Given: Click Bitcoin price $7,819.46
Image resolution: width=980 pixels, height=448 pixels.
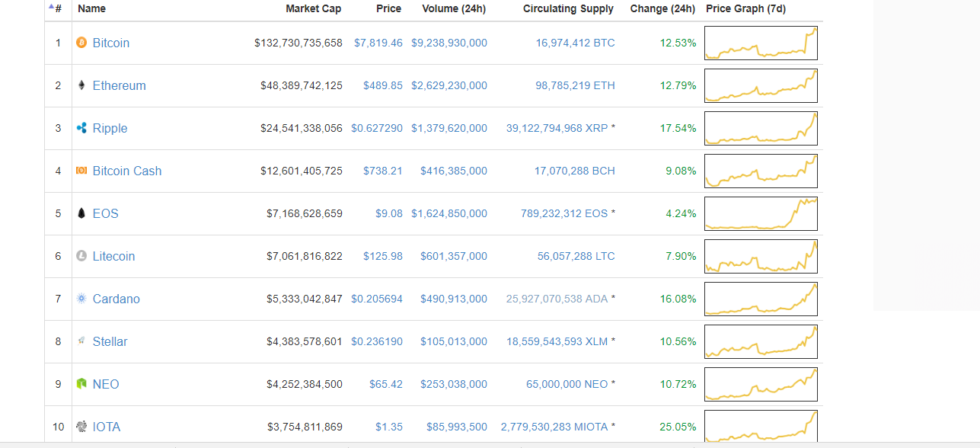Looking at the screenshot, I should [x=378, y=43].
